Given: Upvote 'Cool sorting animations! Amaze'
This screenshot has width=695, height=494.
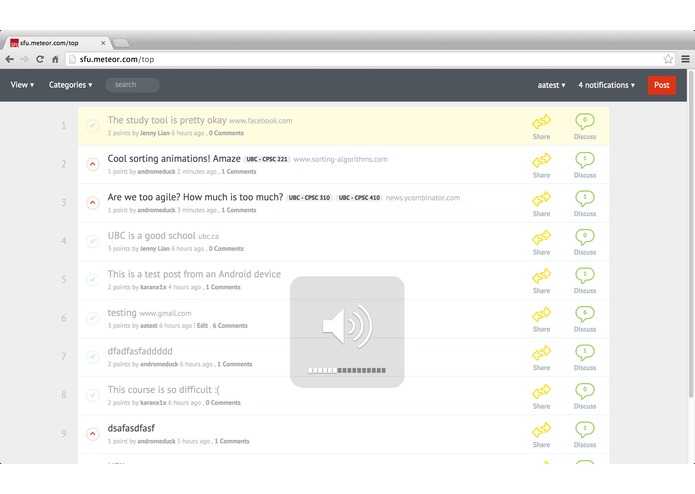Looking at the screenshot, I should point(93,164).
